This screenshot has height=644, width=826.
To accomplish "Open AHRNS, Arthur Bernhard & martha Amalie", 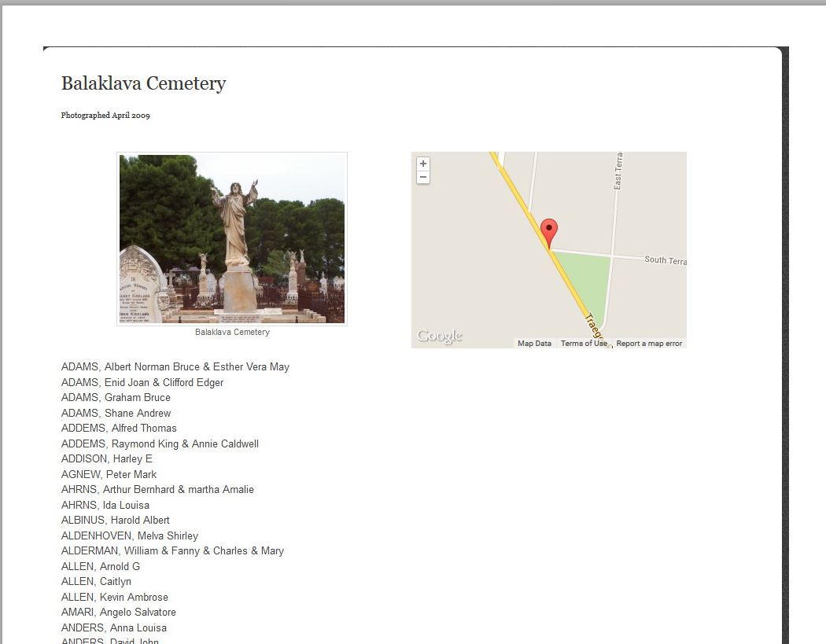I will [x=157, y=490].
